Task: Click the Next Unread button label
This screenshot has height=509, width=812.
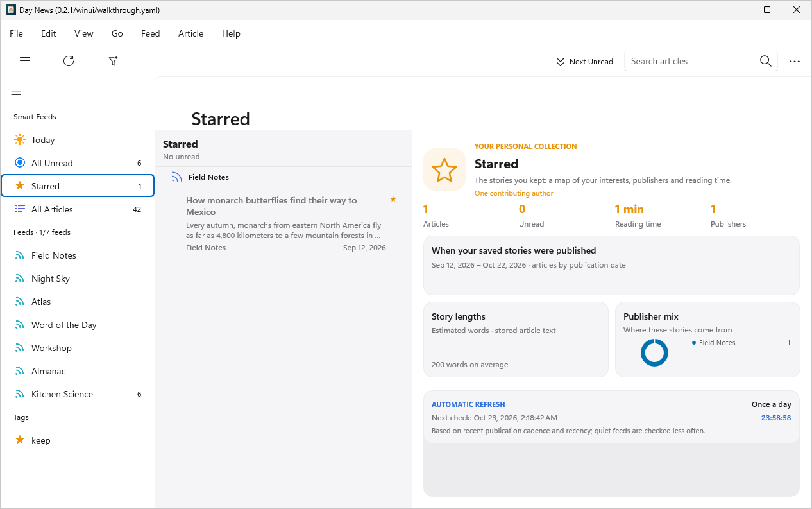Action: tap(591, 62)
